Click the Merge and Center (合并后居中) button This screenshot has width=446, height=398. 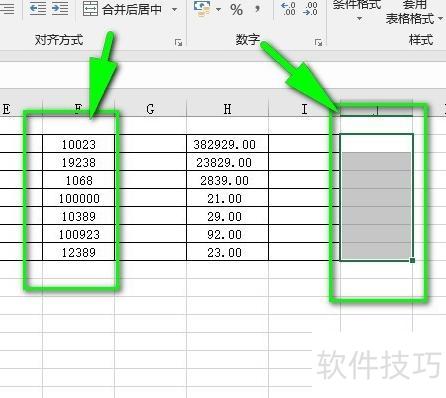122,9
